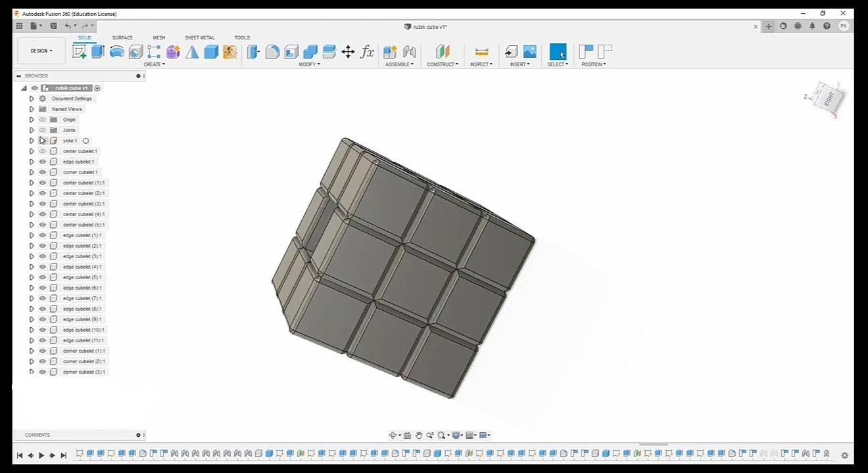Show the center cubelet:1 component
This screenshot has width=868, height=473.
42,150
